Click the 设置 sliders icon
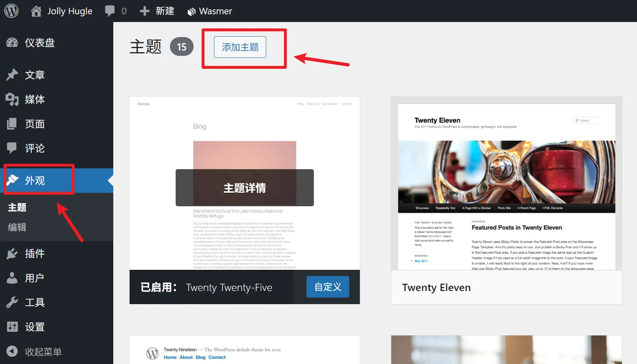637x364 pixels. 13,327
